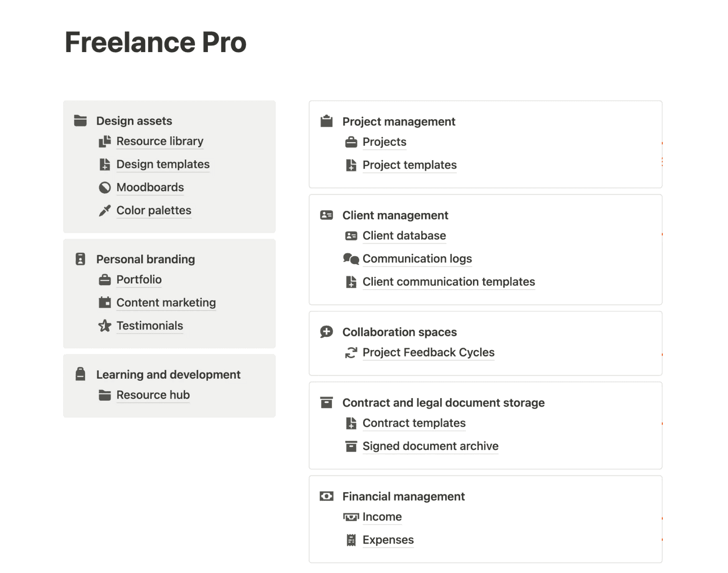Open Client communication templates
The width and height of the screenshot is (728, 573).
tap(449, 282)
